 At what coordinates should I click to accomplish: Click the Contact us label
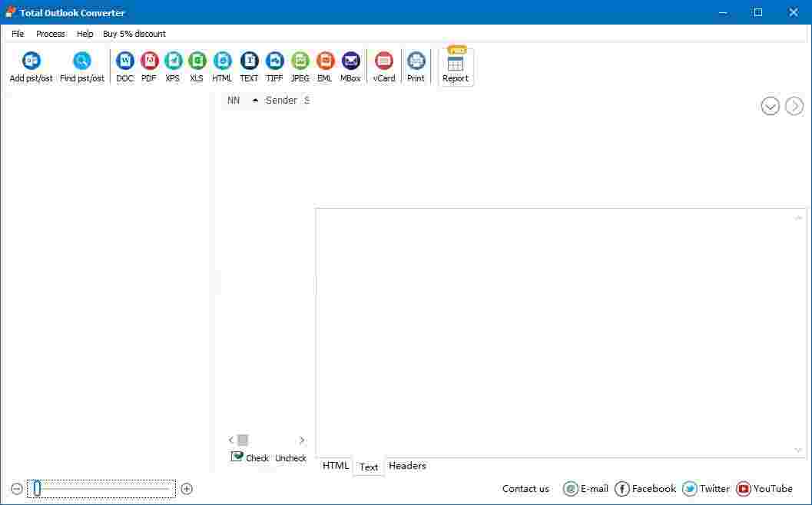click(x=525, y=488)
